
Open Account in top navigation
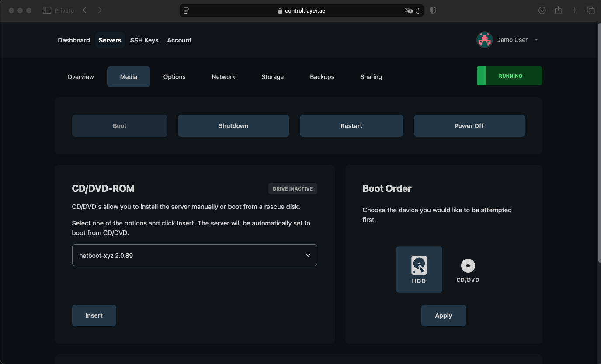coord(179,40)
